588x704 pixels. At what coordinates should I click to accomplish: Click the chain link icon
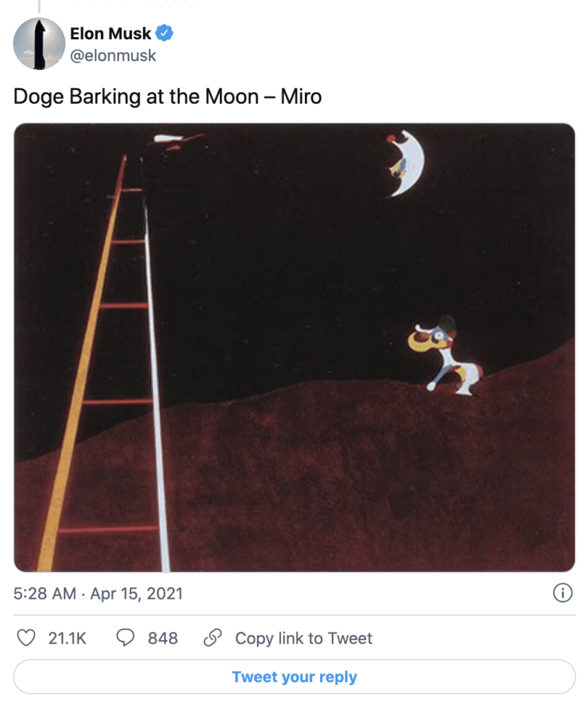[x=212, y=637]
